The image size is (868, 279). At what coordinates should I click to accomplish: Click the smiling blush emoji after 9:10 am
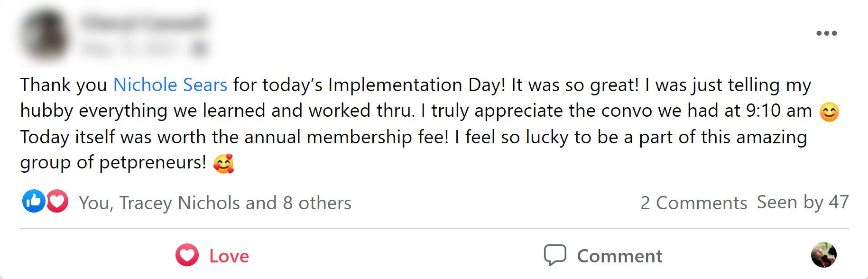[x=829, y=112]
